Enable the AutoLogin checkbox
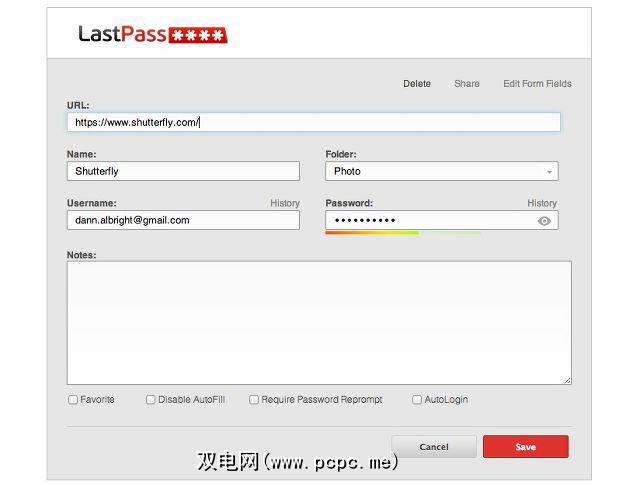The height and width of the screenshot is (485, 640). 416,399
